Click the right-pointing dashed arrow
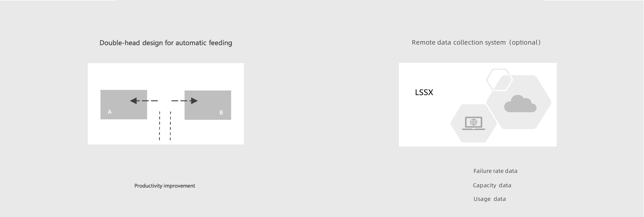644x217 pixels. (x=185, y=101)
